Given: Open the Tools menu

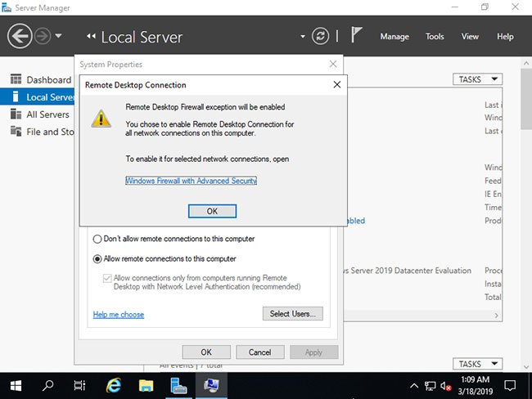Looking at the screenshot, I should pos(435,36).
